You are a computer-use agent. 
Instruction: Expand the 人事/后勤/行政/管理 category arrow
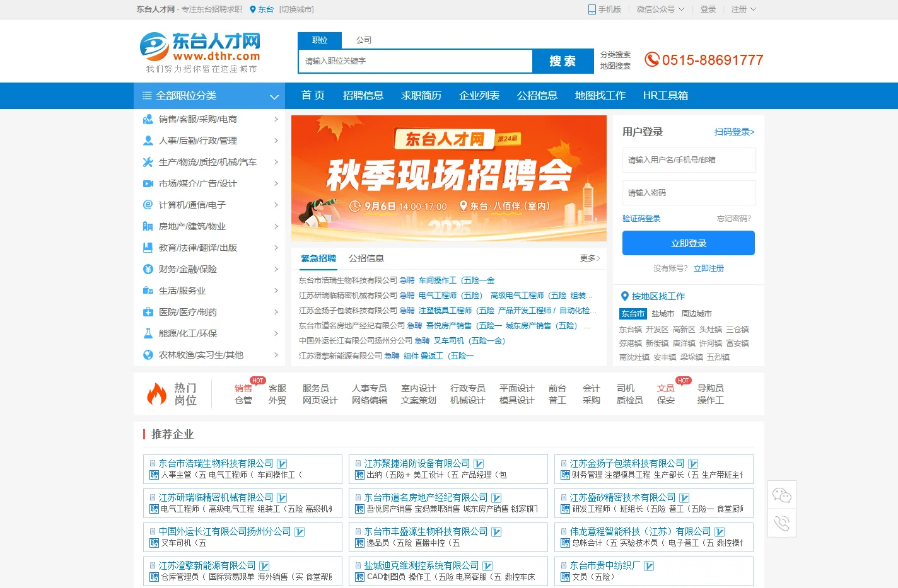click(x=276, y=141)
